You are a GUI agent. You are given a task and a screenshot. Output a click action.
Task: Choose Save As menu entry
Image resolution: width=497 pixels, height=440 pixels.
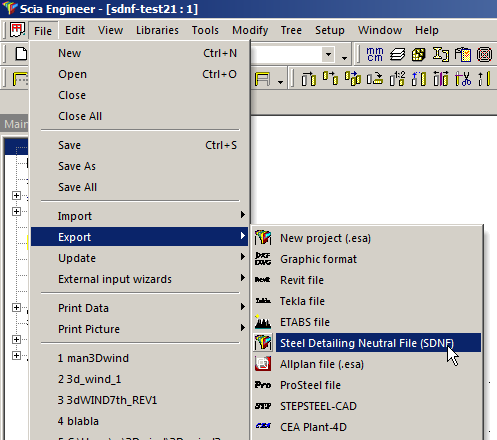point(139,166)
